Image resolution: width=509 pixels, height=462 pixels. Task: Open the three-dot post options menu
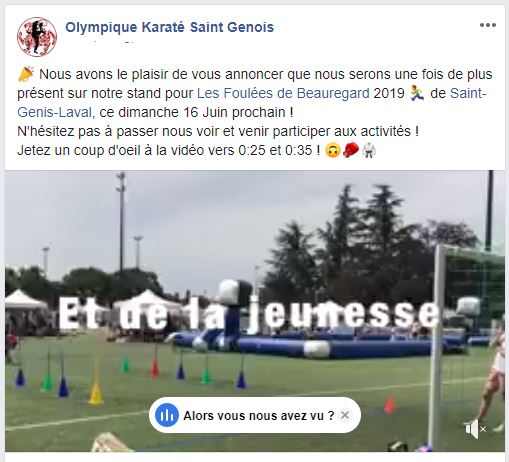(488, 25)
